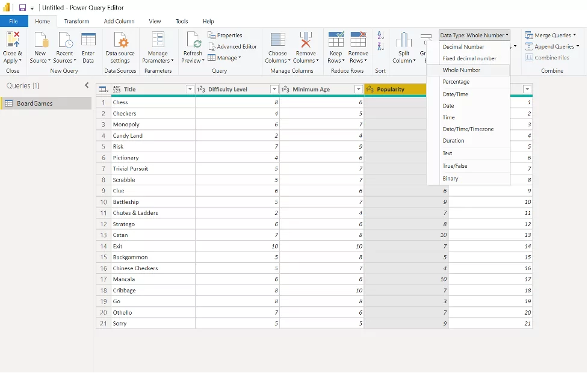Click Difficulty Level column type icon
The width and height of the screenshot is (588, 373).
[x=201, y=89]
